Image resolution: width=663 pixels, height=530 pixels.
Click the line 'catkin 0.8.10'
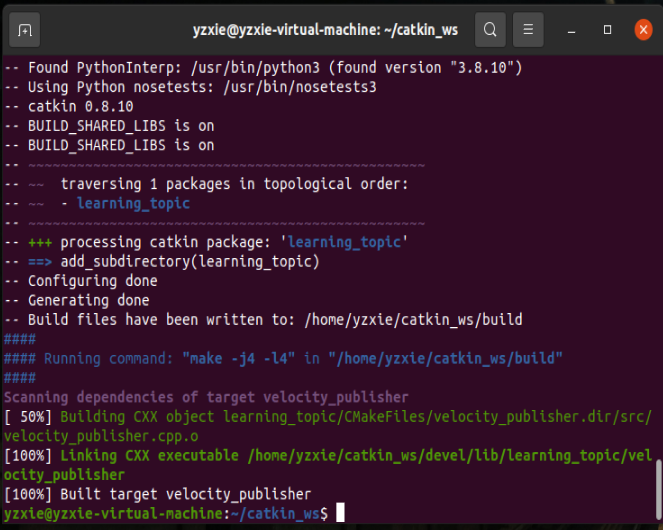point(69,106)
